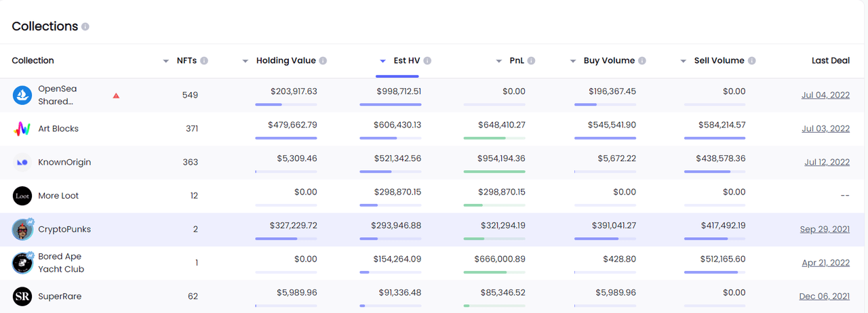Screen dimensions: 868x313
Task: Click the Collection column header
Action: pyautogui.click(x=33, y=60)
